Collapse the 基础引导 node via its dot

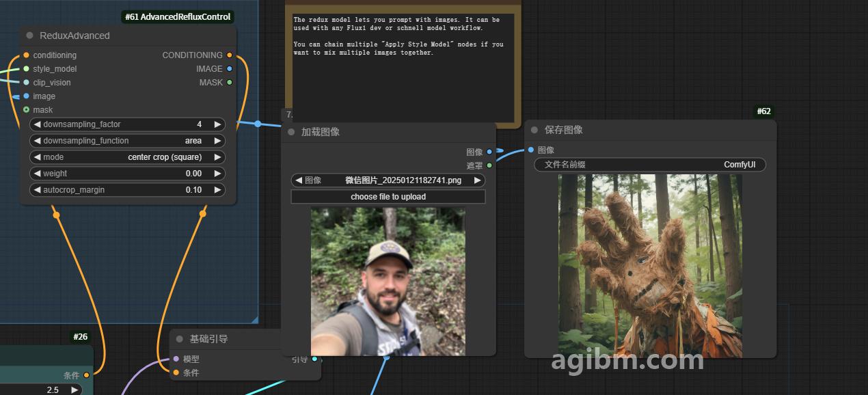tap(180, 339)
